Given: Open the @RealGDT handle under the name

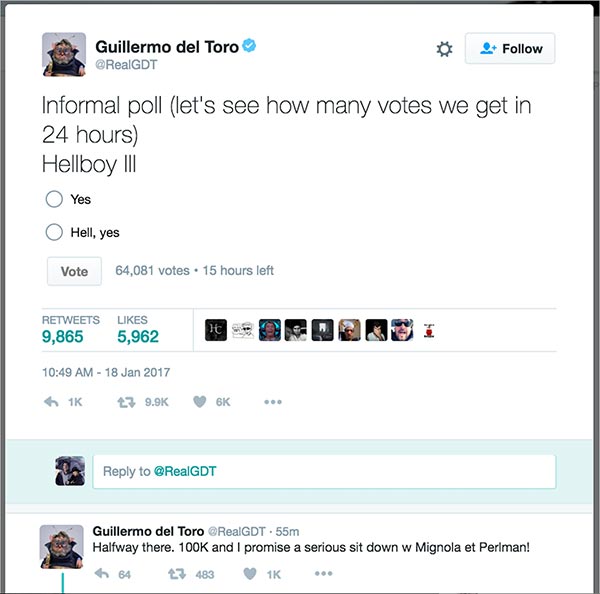Looking at the screenshot, I should pos(125,65).
